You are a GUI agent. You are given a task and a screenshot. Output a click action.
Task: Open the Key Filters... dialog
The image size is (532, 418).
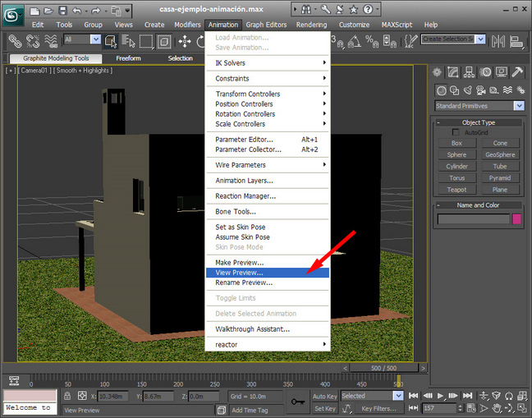pos(378,408)
